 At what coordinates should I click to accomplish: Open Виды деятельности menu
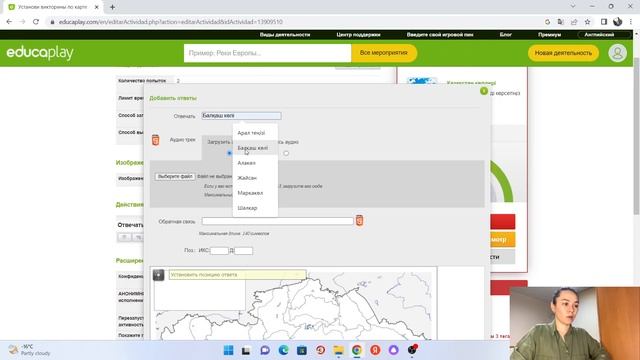coord(285,35)
